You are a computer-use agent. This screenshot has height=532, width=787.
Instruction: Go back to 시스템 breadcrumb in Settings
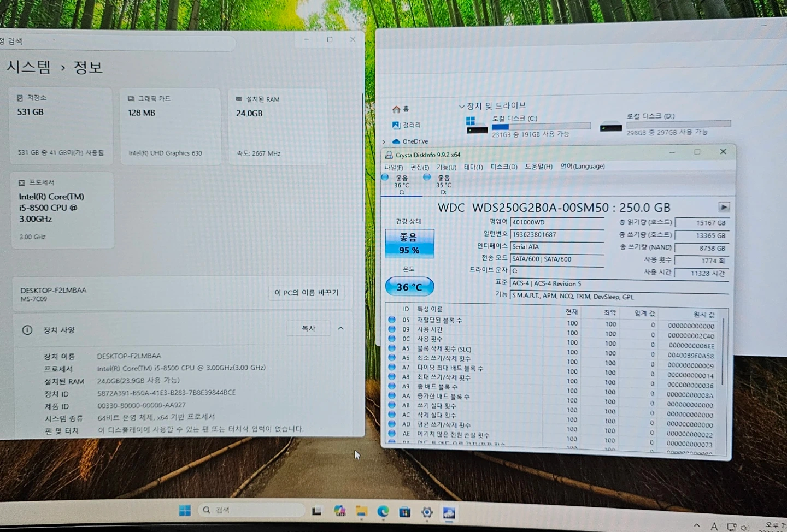pos(28,67)
